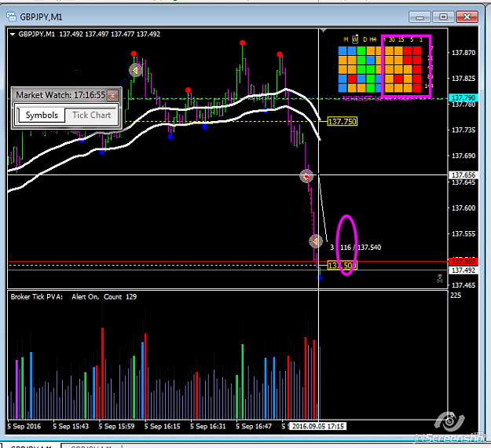Click the trade arrow marker beside the 137.540 label
This screenshot has width=491, height=448.
point(316,241)
